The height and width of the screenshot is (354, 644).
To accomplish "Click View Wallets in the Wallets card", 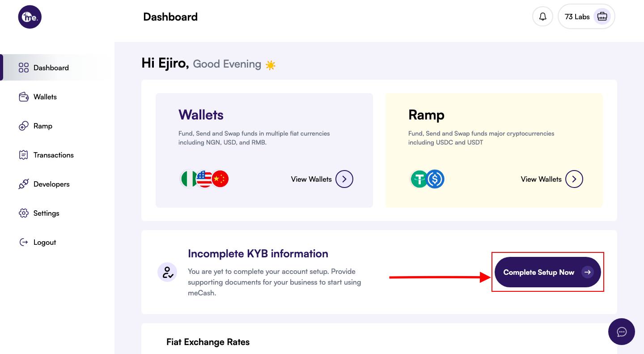I will (x=311, y=179).
